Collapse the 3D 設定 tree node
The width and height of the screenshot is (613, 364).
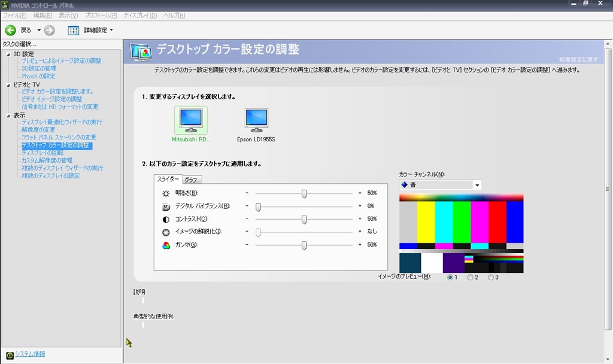[8, 54]
